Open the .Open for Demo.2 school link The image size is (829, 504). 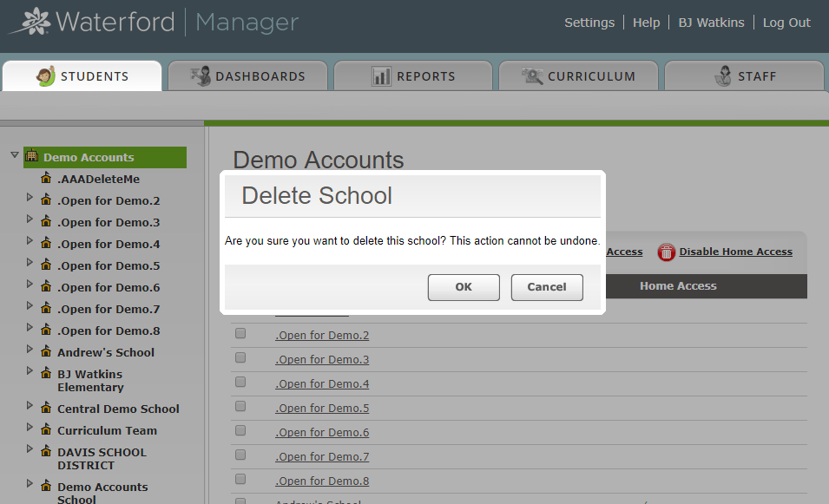pyautogui.click(x=322, y=336)
